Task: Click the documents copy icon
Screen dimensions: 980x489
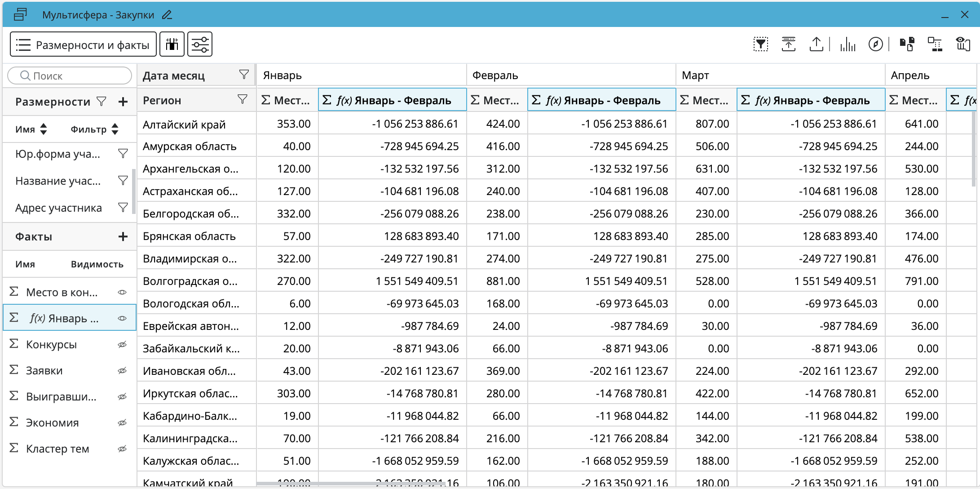Action: tap(907, 44)
